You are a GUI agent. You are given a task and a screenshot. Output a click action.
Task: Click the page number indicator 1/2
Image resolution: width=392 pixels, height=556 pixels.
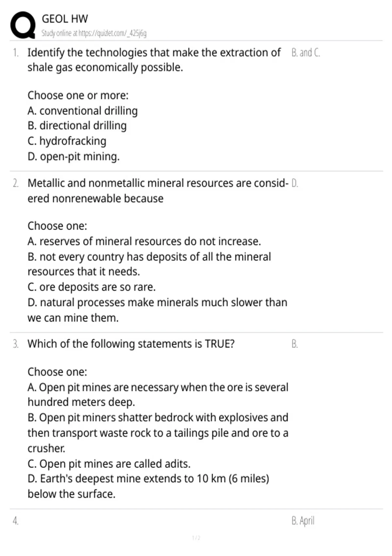[x=196, y=538]
